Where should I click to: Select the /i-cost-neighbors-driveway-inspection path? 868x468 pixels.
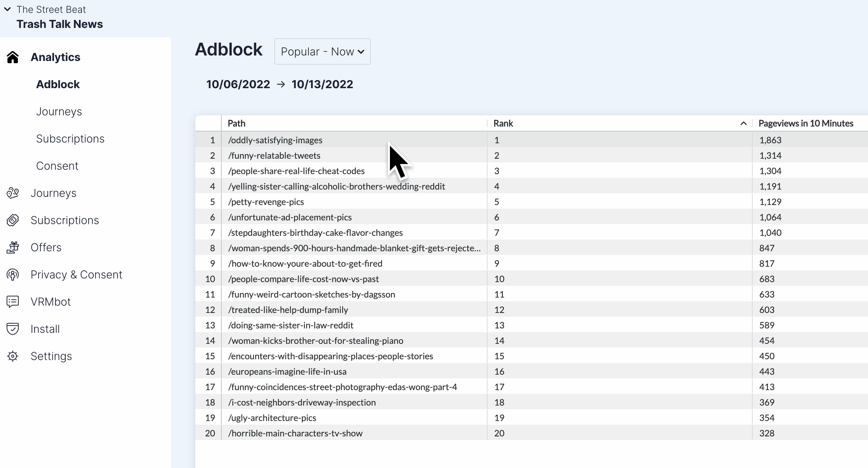coord(302,403)
